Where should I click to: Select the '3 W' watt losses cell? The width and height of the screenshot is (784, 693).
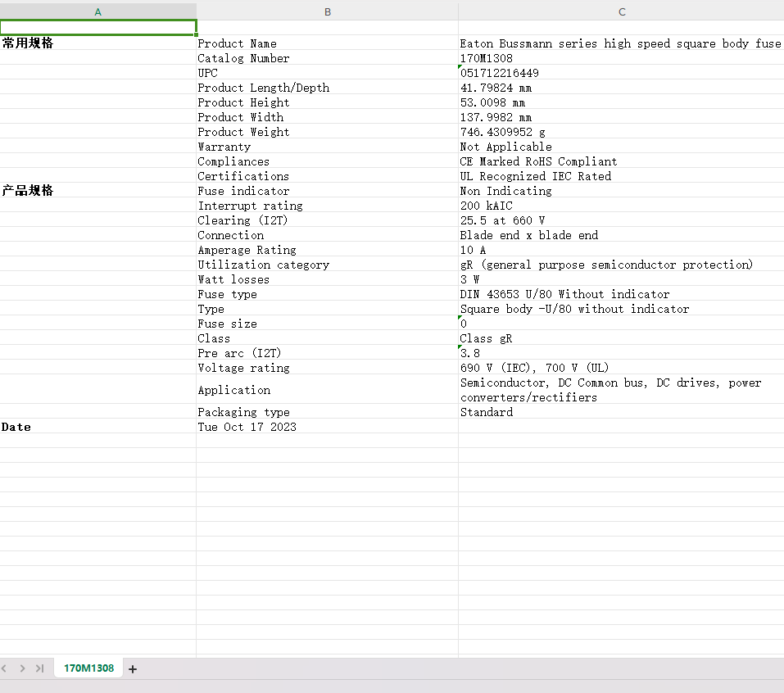[x=621, y=279]
